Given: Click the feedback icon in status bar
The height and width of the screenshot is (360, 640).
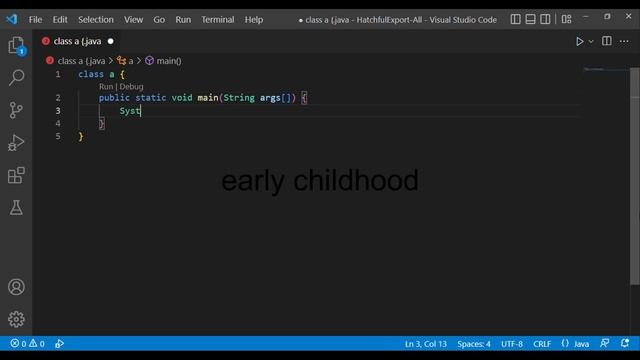Looking at the screenshot, I should 604,344.
